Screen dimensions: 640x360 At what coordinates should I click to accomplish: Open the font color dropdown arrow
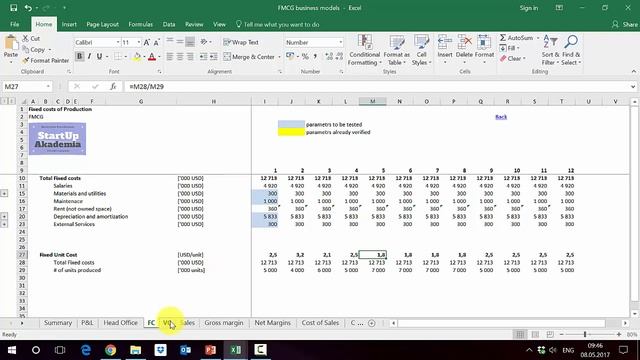click(159, 57)
